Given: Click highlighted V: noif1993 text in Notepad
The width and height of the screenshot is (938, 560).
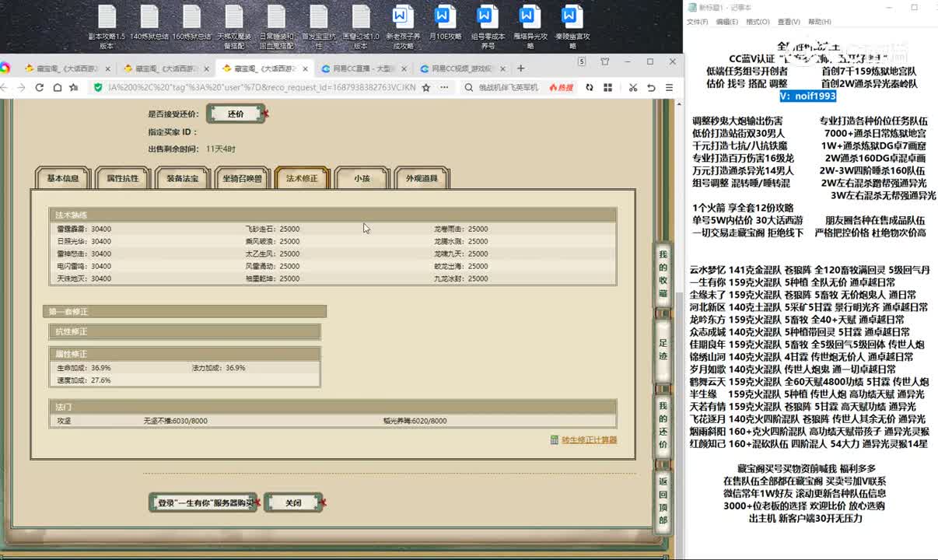Looking at the screenshot, I should (x=808, y=96).
